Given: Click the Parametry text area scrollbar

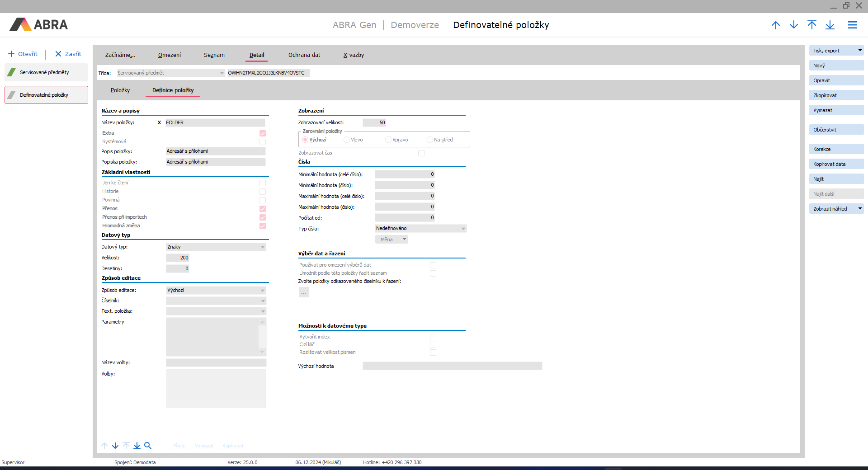Looking at the screenshot, I should [x=262, y=337].
